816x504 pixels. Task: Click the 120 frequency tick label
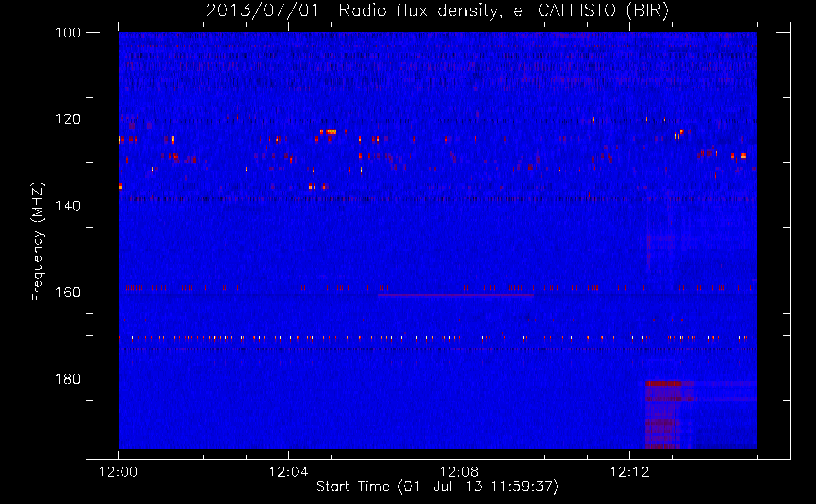(67, 119)
